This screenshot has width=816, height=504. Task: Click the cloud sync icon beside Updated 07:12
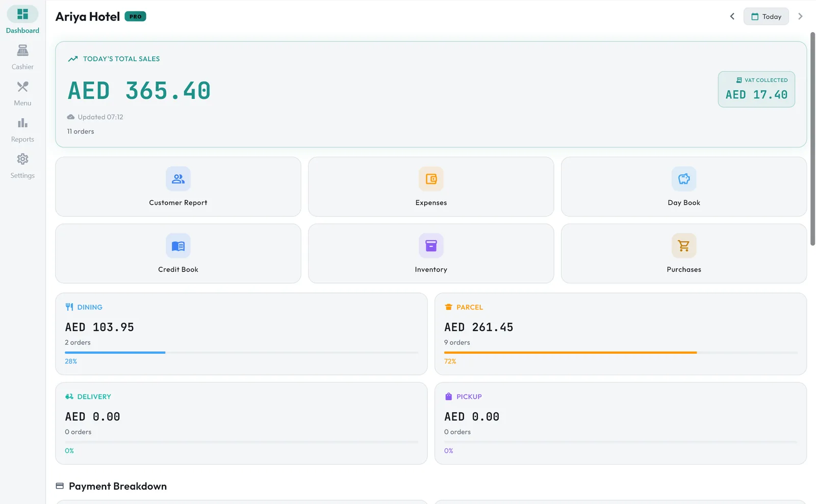coord(71,117)
